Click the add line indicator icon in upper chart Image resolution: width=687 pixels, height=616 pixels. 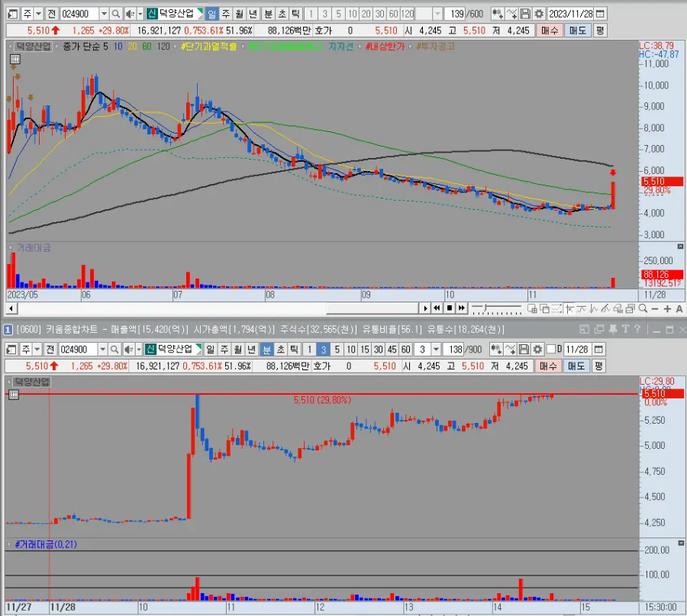click(511, 14)
